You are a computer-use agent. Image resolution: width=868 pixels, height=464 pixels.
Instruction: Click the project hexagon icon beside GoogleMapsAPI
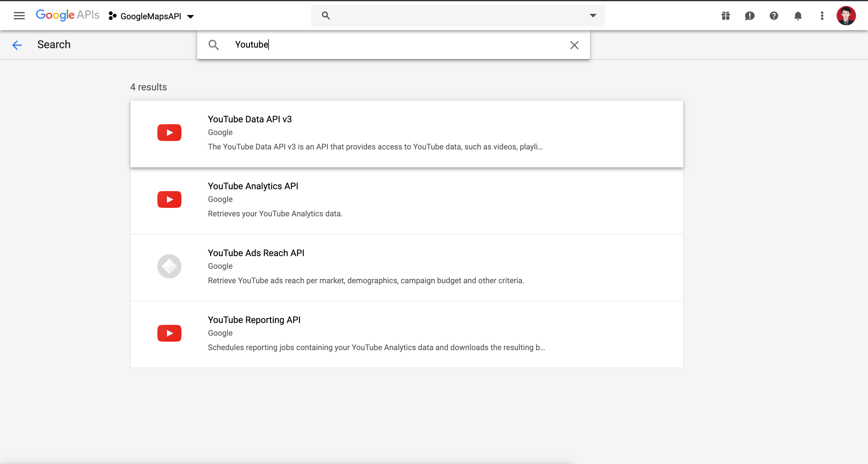click(112, 16)
